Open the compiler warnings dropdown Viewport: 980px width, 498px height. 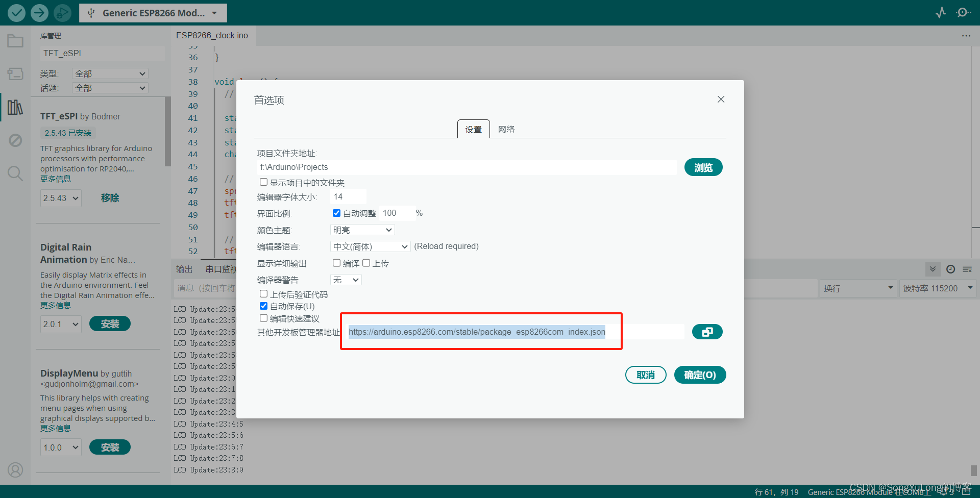(346, 280)
